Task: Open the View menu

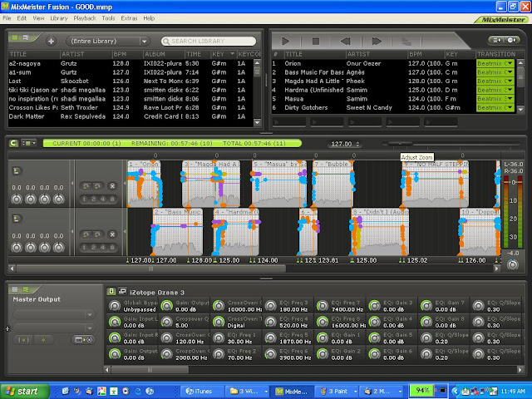Action: (x=38, y=18)
